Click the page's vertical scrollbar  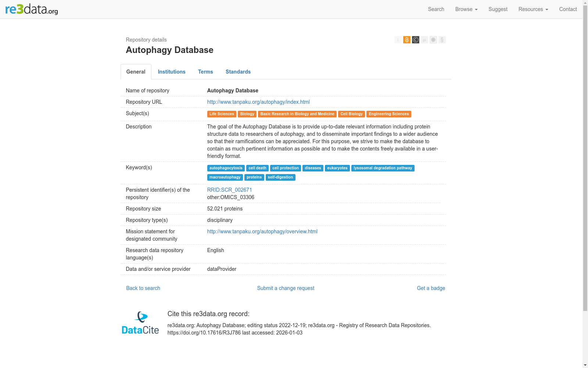585,166
